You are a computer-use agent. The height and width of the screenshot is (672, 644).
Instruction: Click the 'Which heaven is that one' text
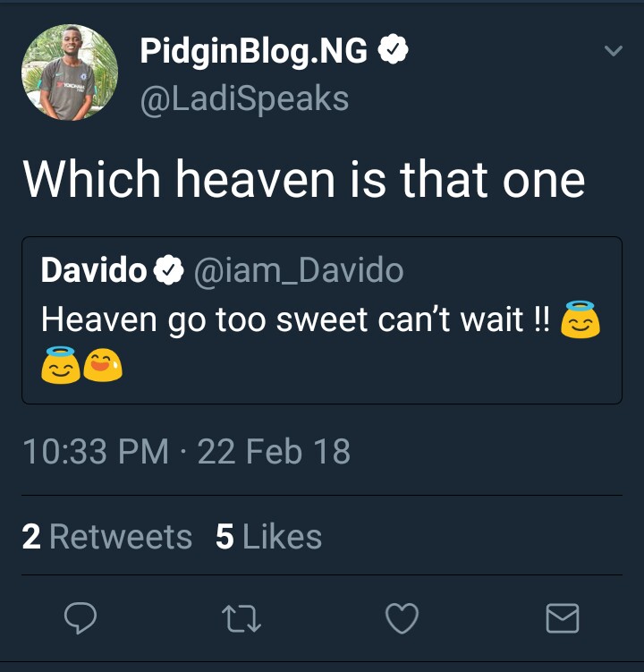point(304,179)
